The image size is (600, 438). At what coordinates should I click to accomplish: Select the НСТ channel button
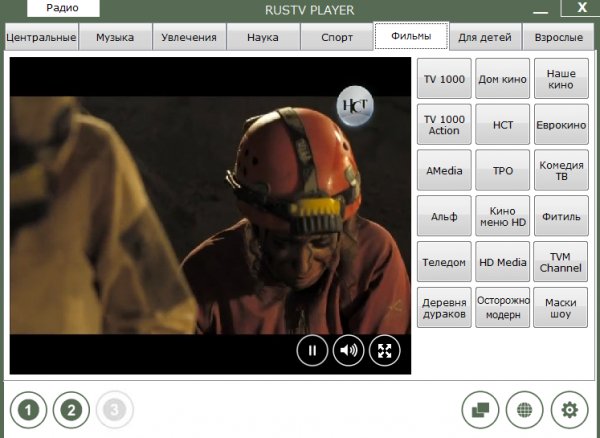pos(502,125)
